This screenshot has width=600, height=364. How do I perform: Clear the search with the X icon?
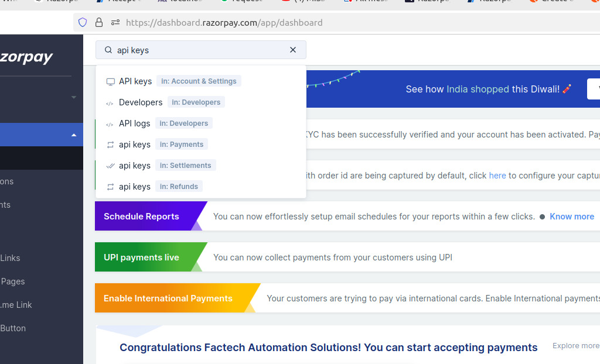click(292, 50)
